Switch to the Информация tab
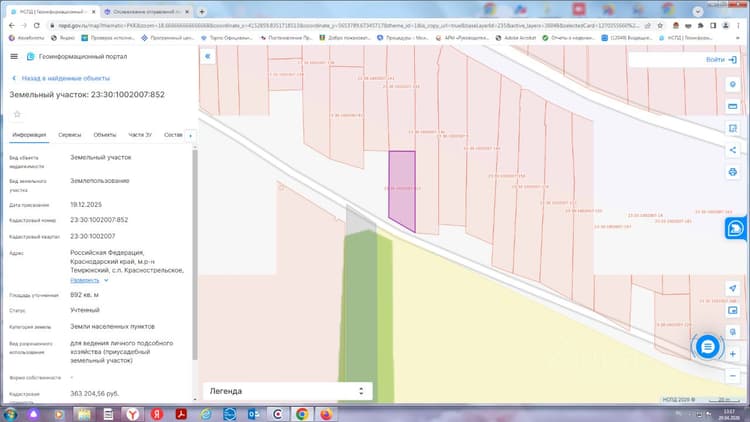The width and height of the screenshot is (750, 422). coord(29,135)
